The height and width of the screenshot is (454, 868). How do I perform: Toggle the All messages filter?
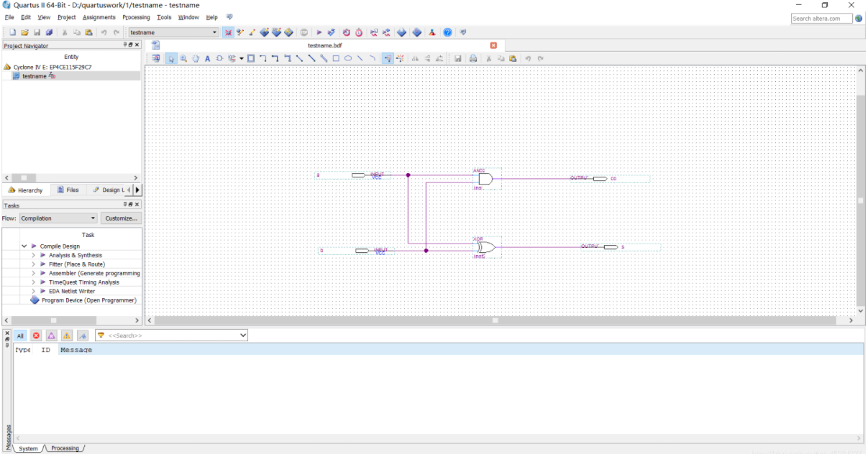20,335
